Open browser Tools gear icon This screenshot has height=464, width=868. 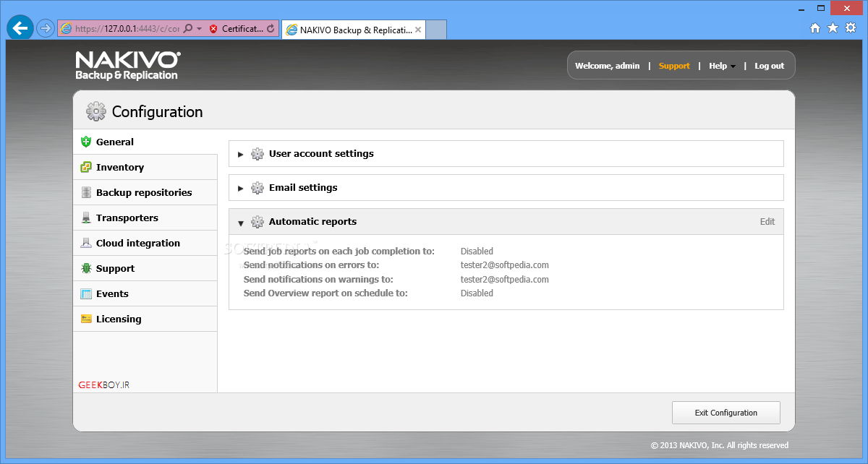coord(851,28)
